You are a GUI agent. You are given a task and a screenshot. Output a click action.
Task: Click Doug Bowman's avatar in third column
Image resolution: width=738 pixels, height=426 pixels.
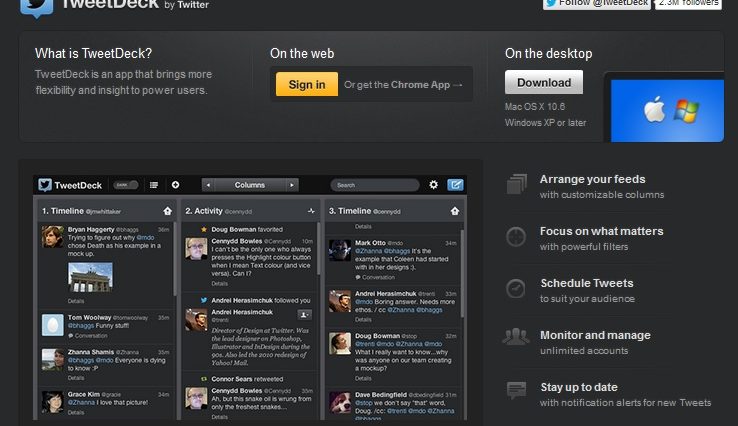click(340, 344)
